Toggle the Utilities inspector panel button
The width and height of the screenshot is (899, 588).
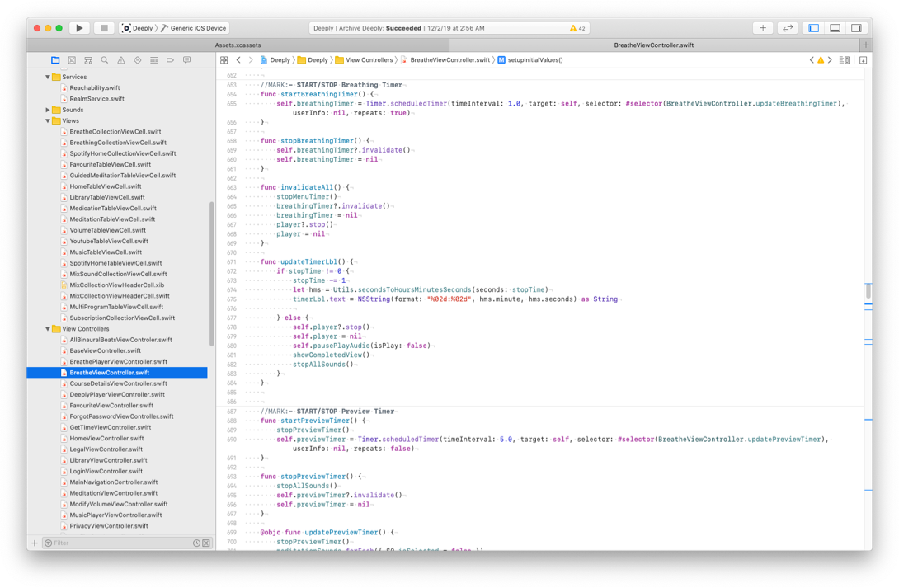pyautogui.click(x=857, y=27)
